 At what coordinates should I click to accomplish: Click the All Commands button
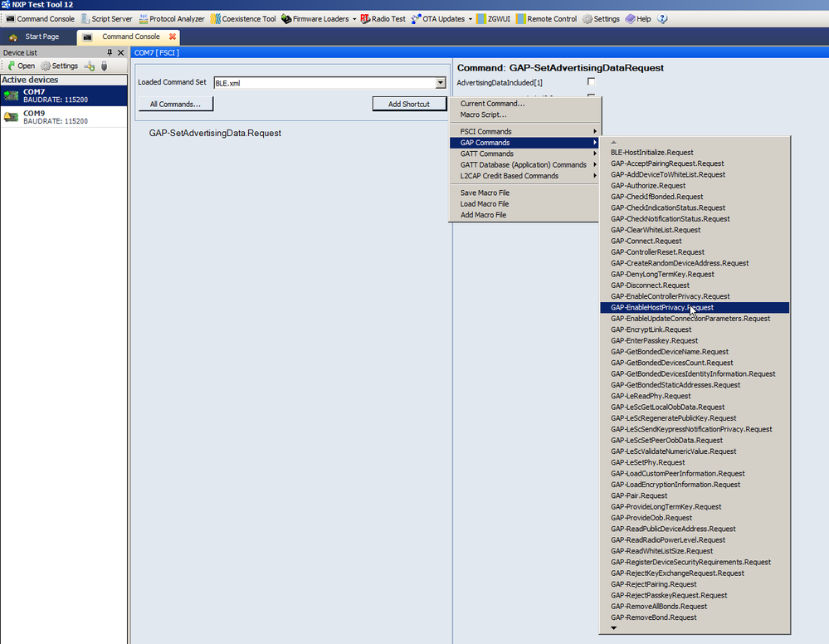pyautogui.click(x=176, y=105)
